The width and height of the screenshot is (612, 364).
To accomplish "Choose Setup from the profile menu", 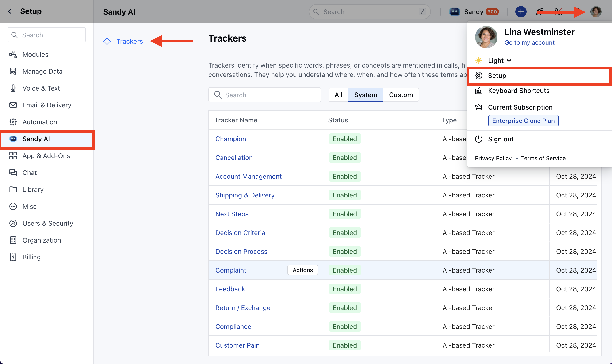I will tap(539, 76).
